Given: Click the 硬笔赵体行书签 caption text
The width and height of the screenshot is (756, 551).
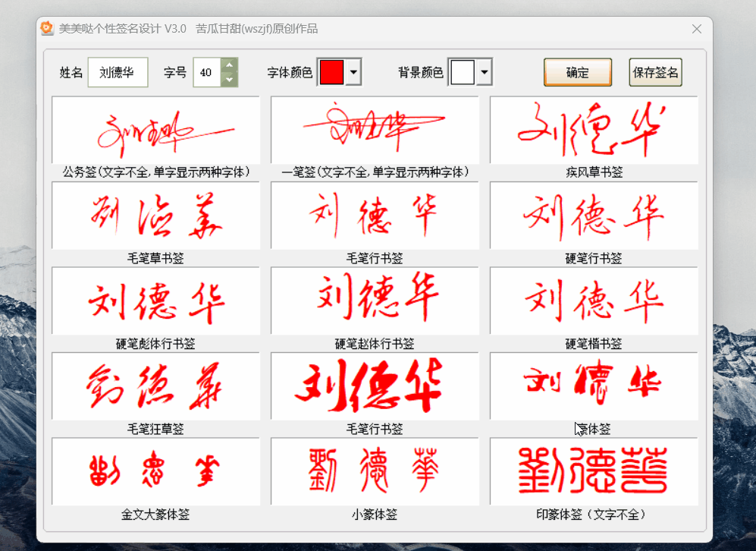Looking at the screenshot, I should [375, 344].
